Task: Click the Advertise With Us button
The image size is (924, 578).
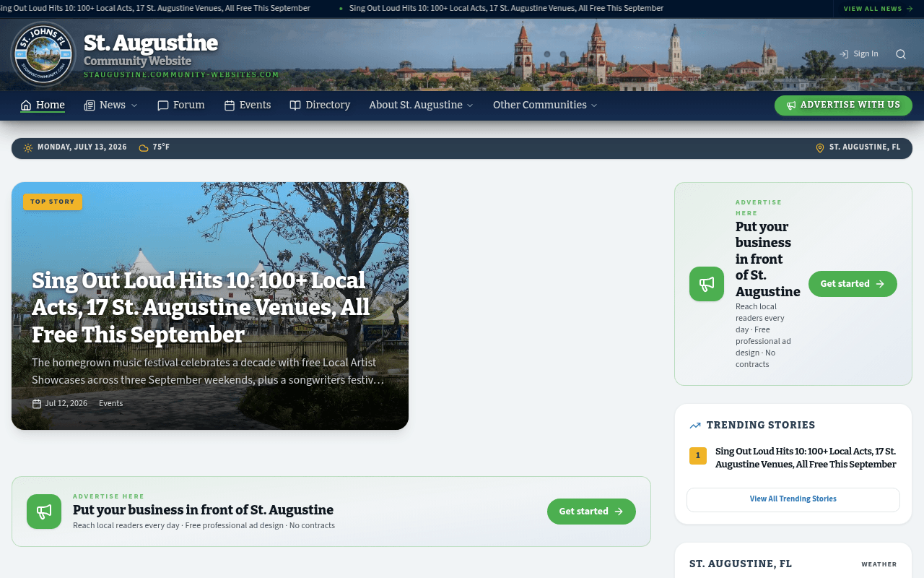Action: click(843, 105)
